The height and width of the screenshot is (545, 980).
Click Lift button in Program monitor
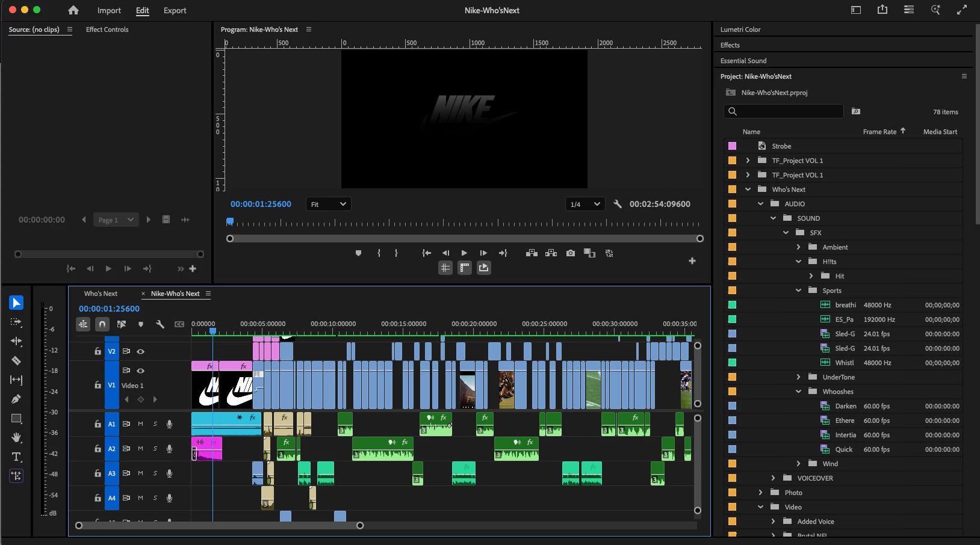click(532, 253)
